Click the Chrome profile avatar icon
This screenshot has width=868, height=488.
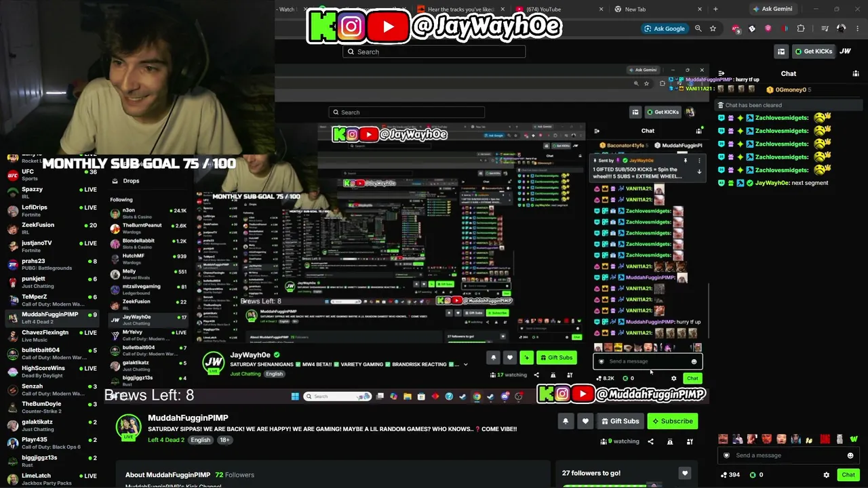(841, 28)
